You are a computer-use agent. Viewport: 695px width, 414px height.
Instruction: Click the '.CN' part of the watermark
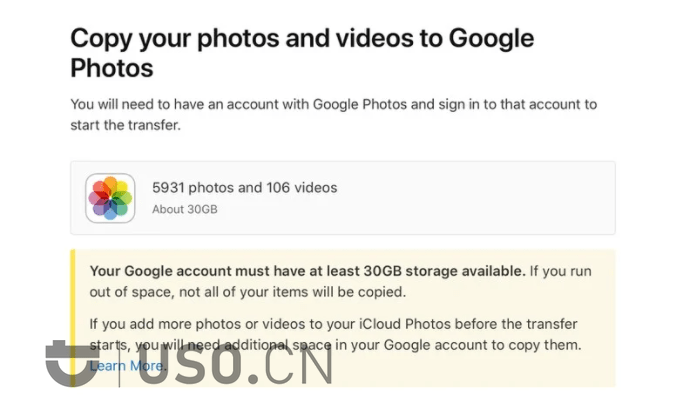tap(291, 364)
